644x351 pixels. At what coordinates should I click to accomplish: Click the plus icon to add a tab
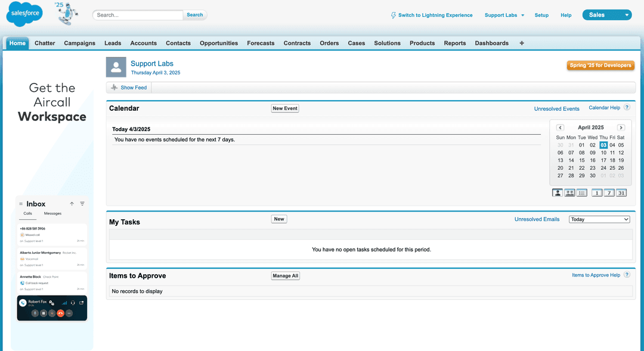521,42
